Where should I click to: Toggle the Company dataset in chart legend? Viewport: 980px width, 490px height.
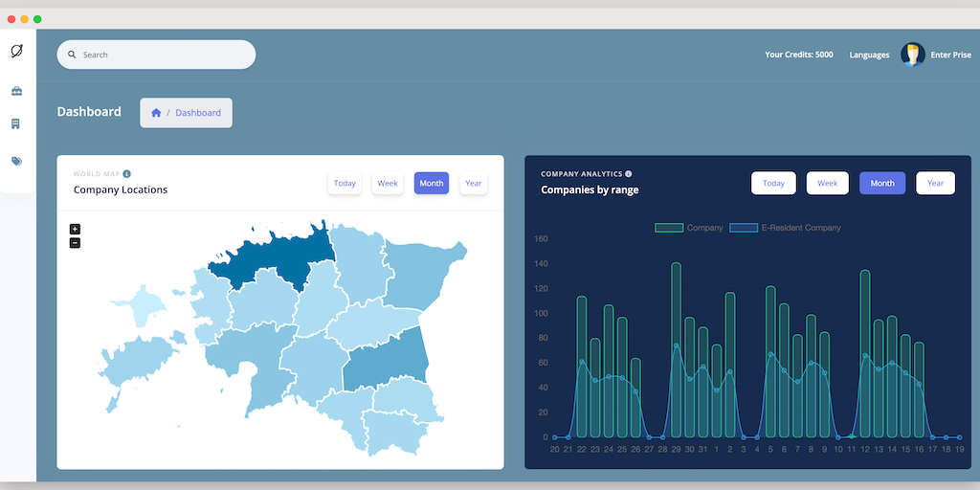(689, 228)
